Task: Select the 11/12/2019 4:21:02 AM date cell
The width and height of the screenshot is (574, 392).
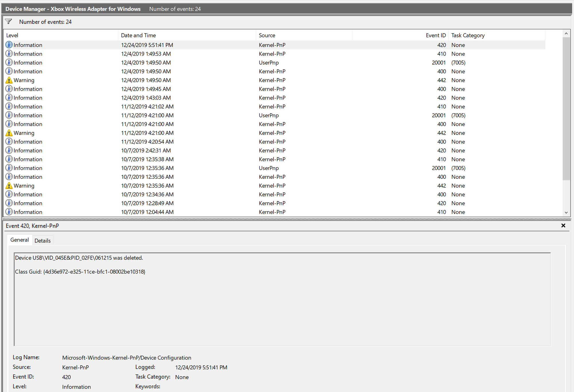Action: (x=147, y=106)
